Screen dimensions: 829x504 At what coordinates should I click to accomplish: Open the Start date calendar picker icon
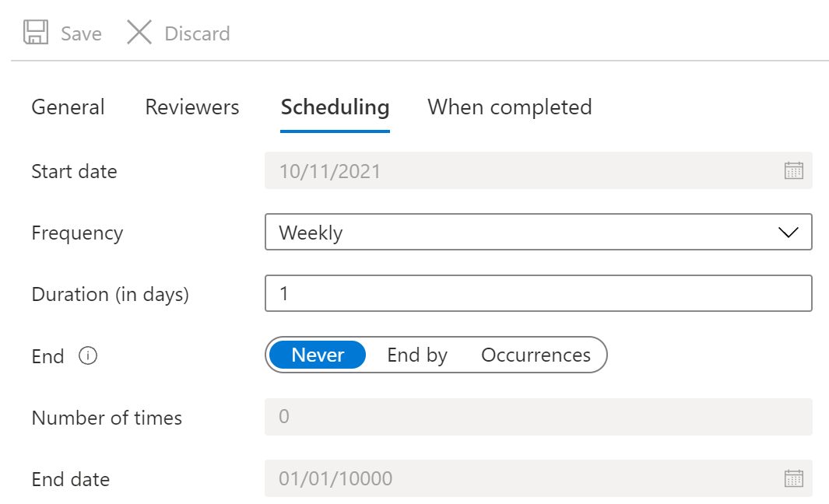click(793, 171)
